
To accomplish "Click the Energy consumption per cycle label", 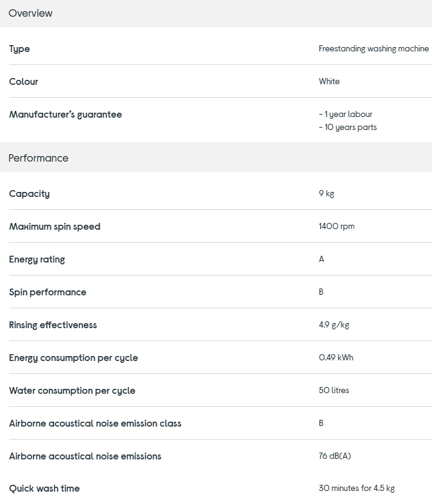I will coord(73,358).
